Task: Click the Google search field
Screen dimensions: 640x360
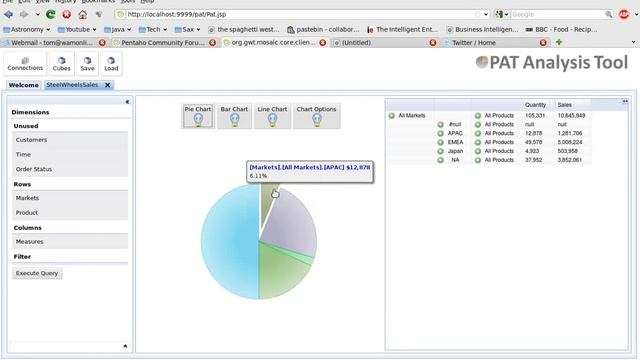Action: pos(557,14)
